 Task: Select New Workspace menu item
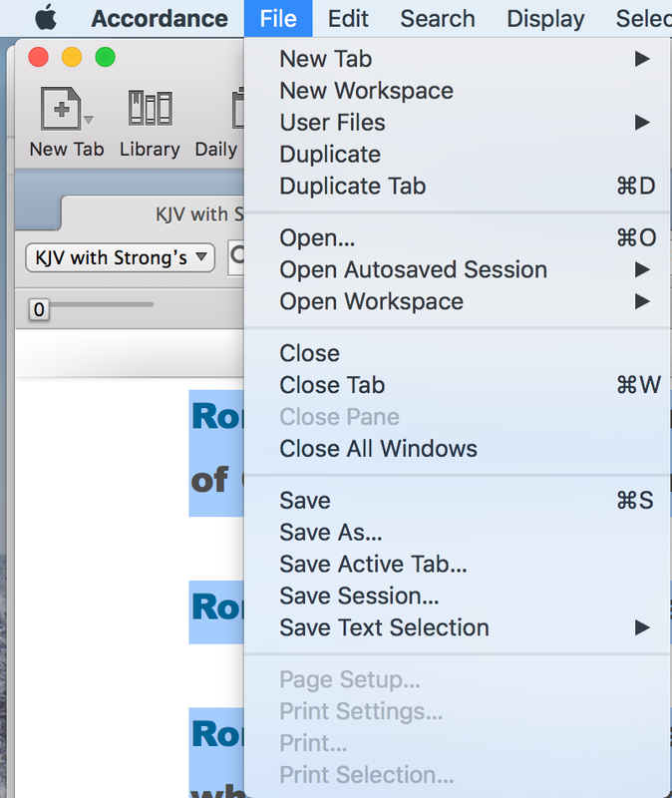coord(366,91)
